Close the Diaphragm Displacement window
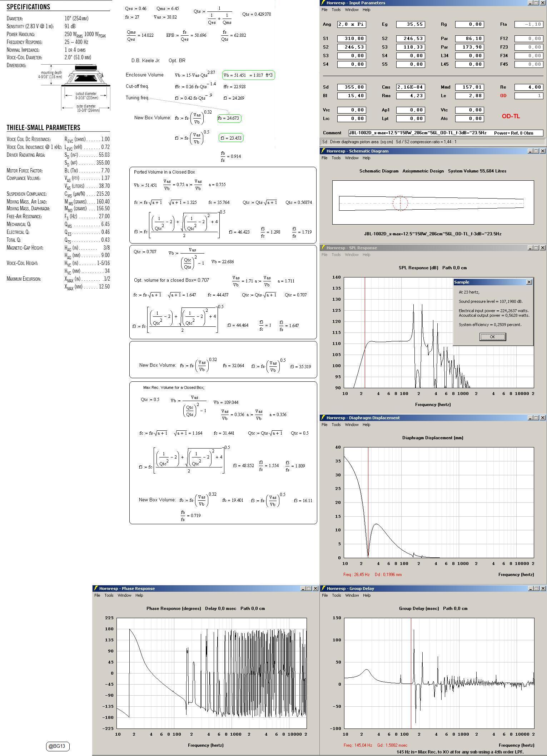This screenshot has height=756, width=547. (x=543, y=418)
